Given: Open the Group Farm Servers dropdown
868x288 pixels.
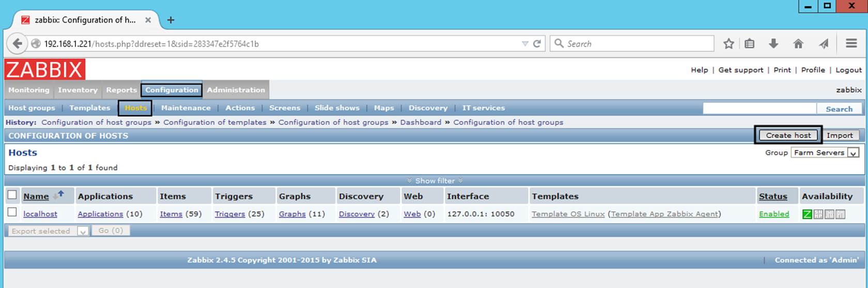Looking at the screenshot, I should [x=825, y=153].
